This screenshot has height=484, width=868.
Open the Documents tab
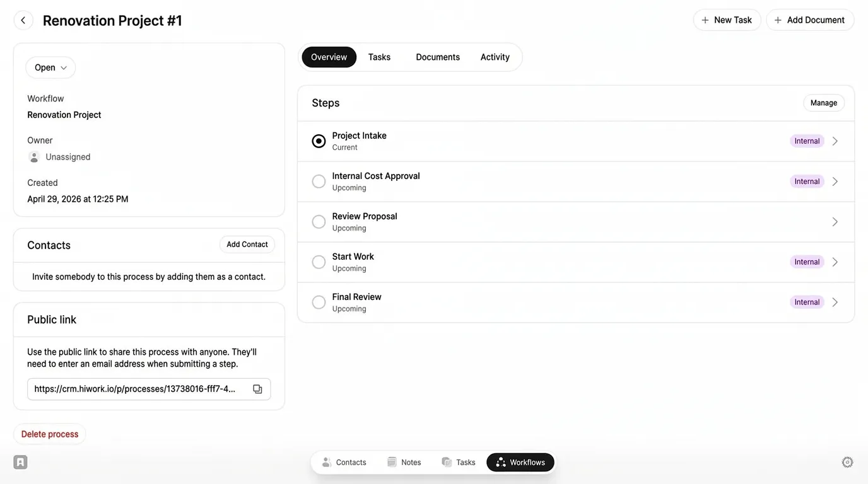point(438,57)
